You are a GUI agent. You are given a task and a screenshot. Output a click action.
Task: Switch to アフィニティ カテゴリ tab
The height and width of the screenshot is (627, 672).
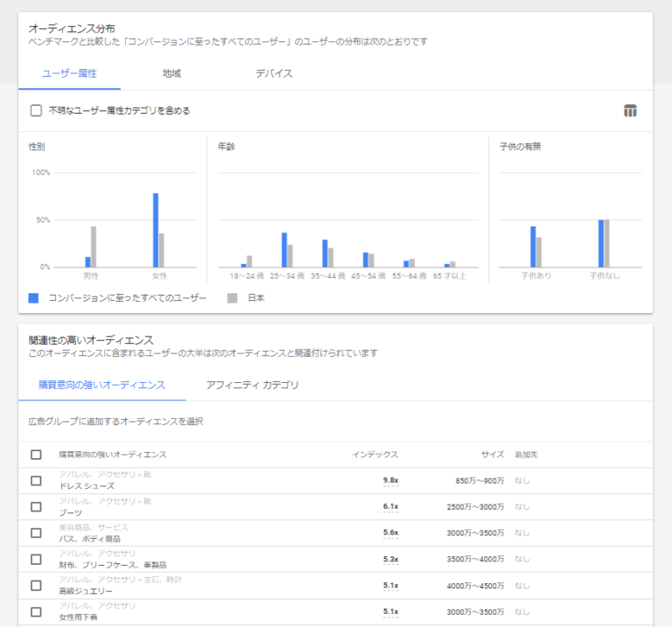(x=252, y=385)
